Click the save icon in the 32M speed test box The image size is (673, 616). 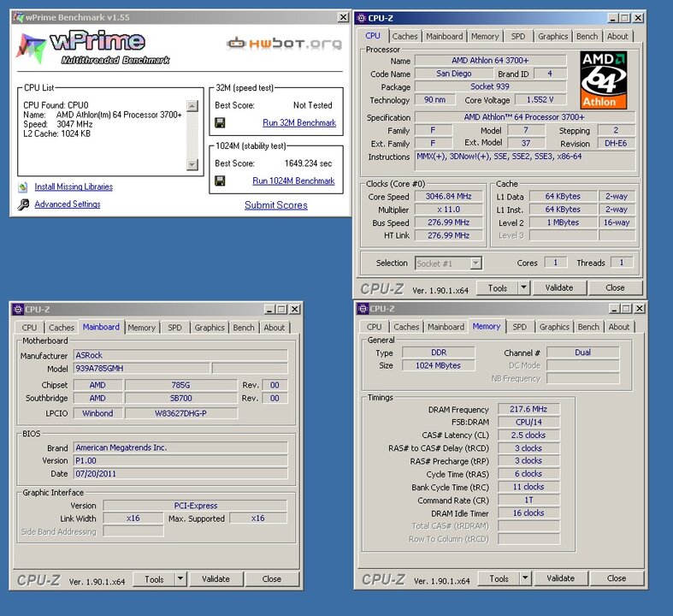click(220, 122)
